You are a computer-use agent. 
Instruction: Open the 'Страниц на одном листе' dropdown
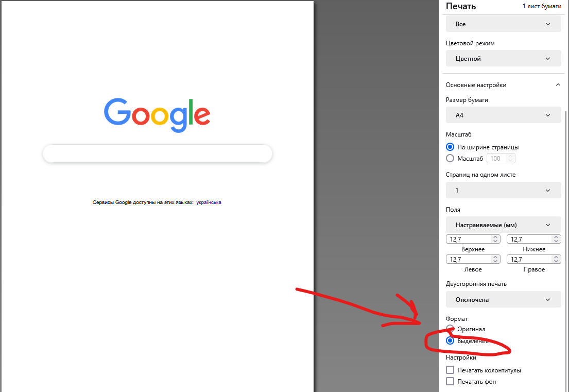click(503, 191)
